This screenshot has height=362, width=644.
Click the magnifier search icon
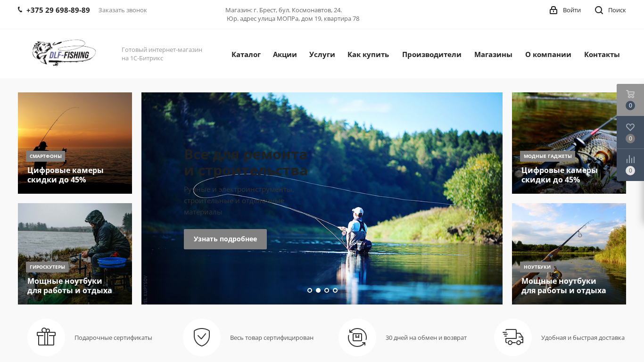tap(599, 10)
